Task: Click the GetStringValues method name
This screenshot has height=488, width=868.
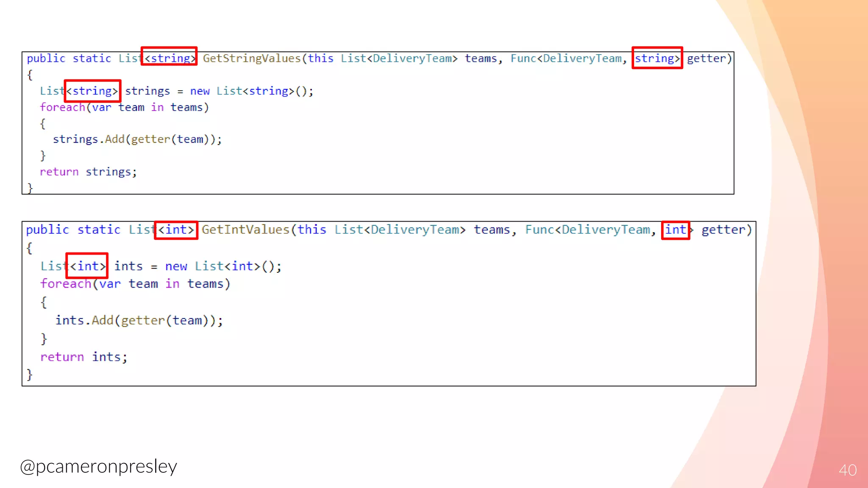Action: (252, 58)
